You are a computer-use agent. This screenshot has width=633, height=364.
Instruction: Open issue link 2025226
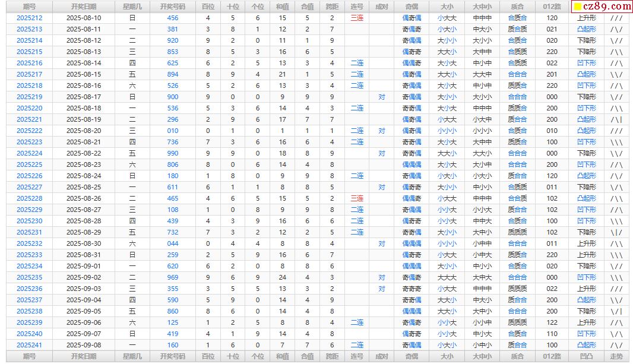30,176
